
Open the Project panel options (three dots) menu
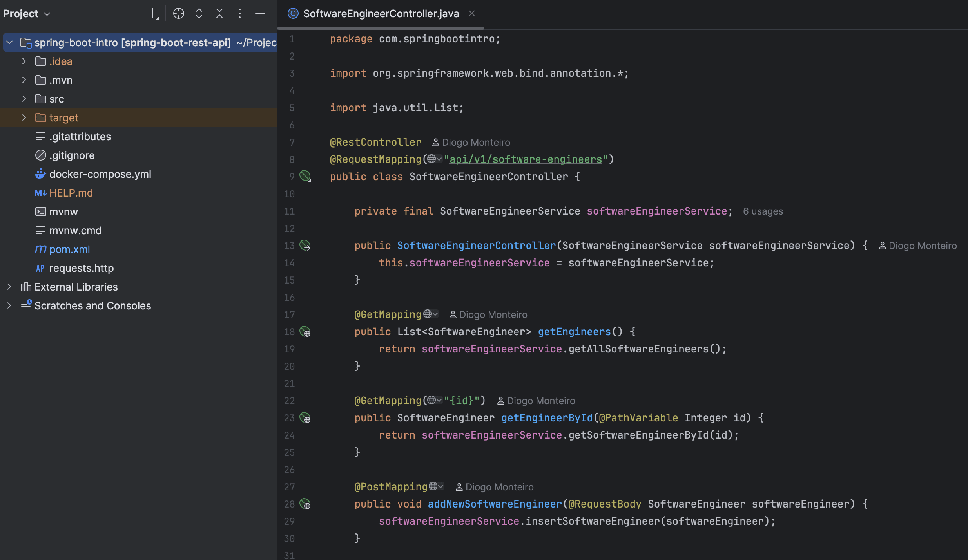click(240, 13)
